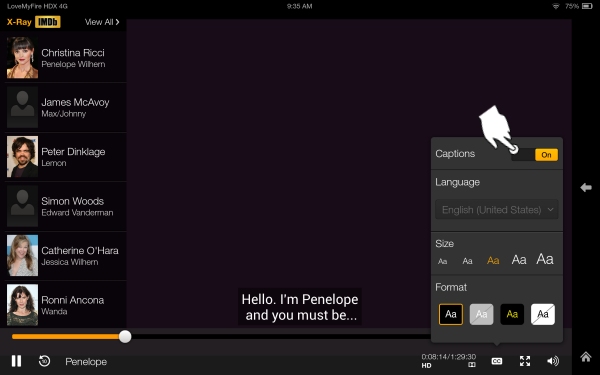The width and height of the screenshot is (600, 375).
Task: Select the largest caption size Aa
Action: pyautogui.click(x=545, y=259)
